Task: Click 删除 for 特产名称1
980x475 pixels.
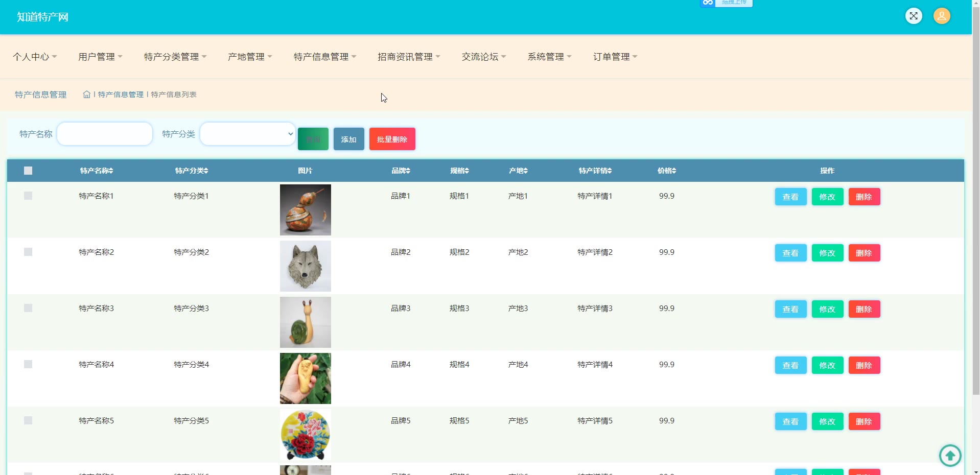Action: click(x=864, y=197)
